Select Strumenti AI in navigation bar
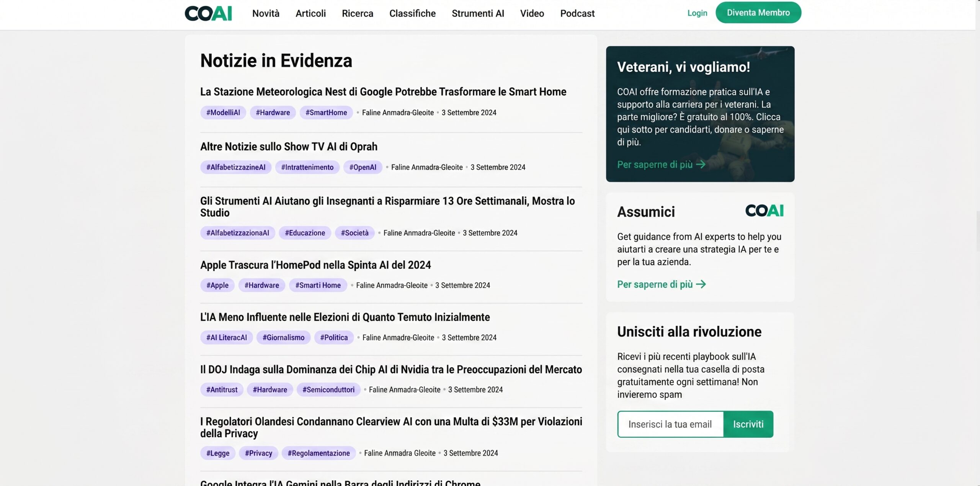Image resolution: width=980 pixels, height=486 pixels. pos(478,13)
